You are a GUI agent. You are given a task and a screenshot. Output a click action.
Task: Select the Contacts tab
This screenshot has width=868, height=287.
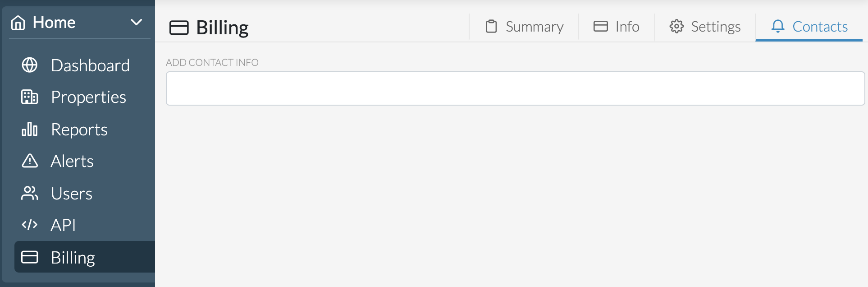tap(819, 27)
